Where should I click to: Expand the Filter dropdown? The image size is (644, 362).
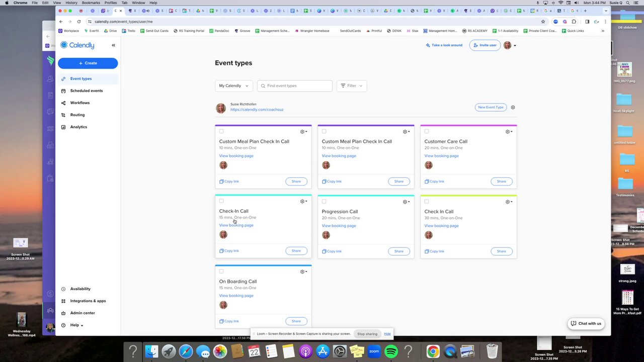click(x=351, y=86)
